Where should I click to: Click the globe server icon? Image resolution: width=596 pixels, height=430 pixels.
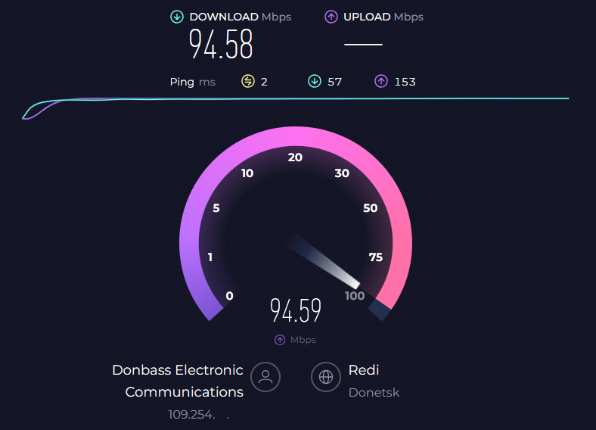click(326, 377)
